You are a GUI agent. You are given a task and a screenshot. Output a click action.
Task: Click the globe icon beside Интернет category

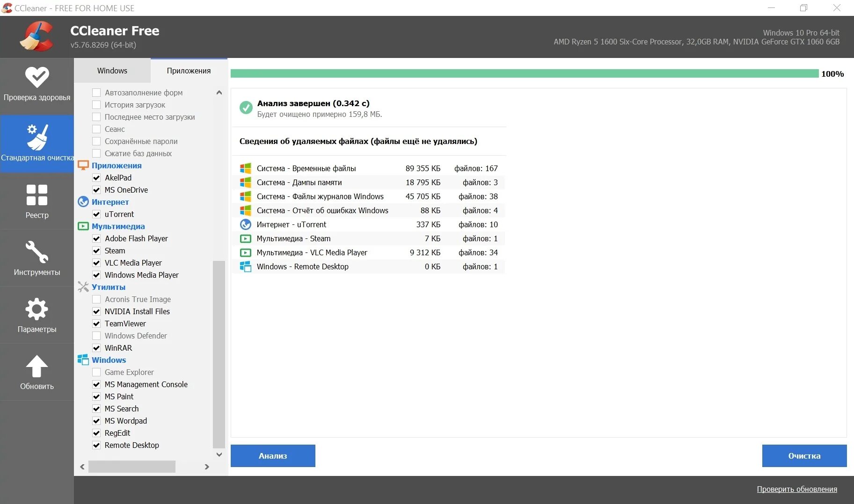pos(83,202)
